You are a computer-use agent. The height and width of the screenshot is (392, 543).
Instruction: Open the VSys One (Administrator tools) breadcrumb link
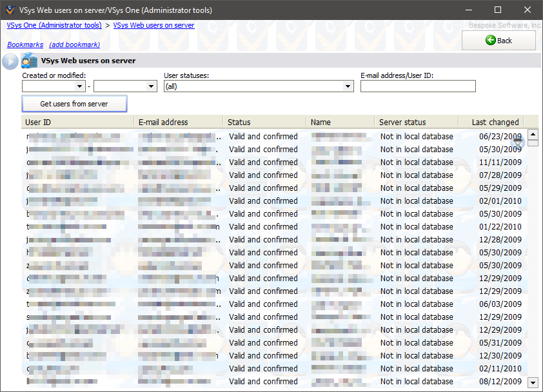(54, 25)
